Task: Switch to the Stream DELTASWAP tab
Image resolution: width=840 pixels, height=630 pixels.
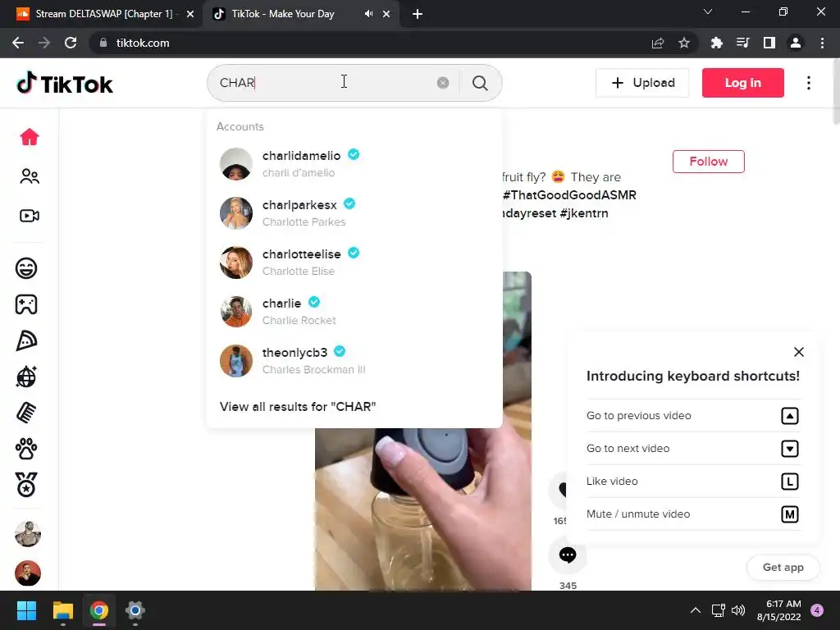Action: coord(102,14)
